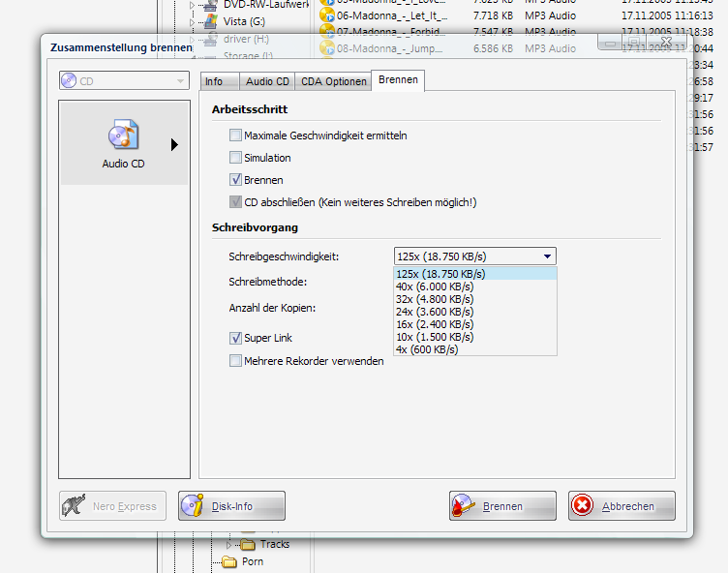Screen dimensions: 728x573
Task: Click the Disk-Info drive icon
Action: (x=195, y=506)
